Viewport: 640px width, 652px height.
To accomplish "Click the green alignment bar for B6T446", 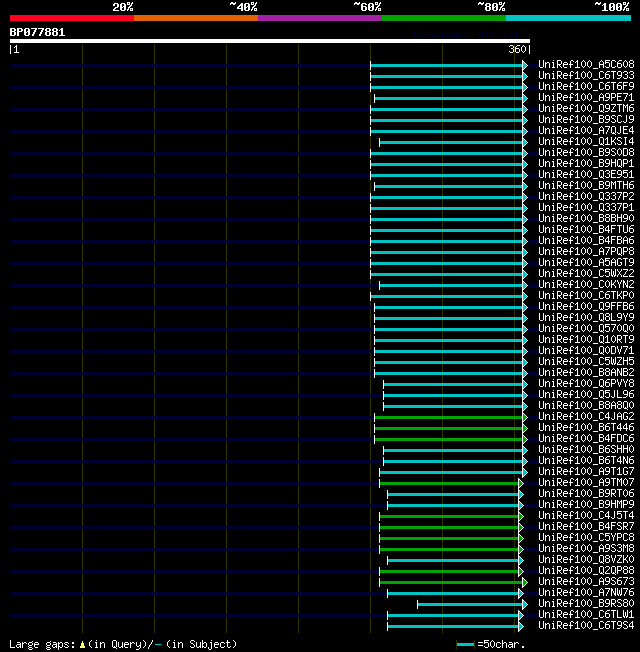I will tap(449, 428).
